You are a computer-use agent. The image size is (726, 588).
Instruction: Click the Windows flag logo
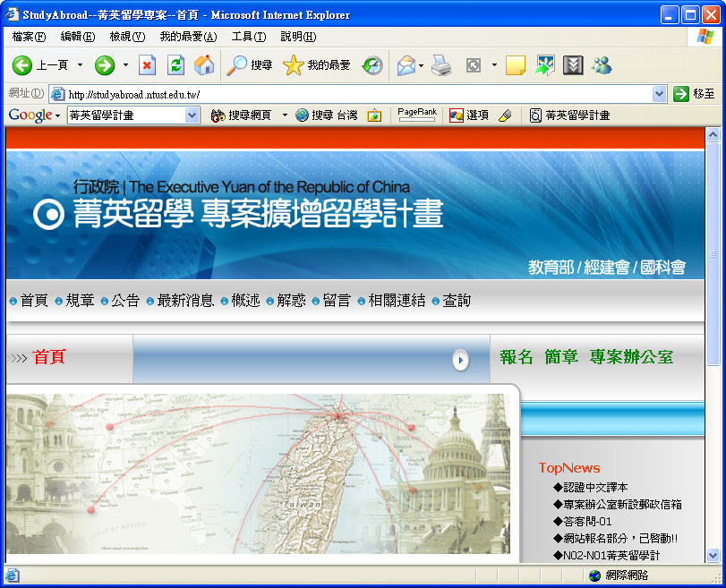coord(705,37)
